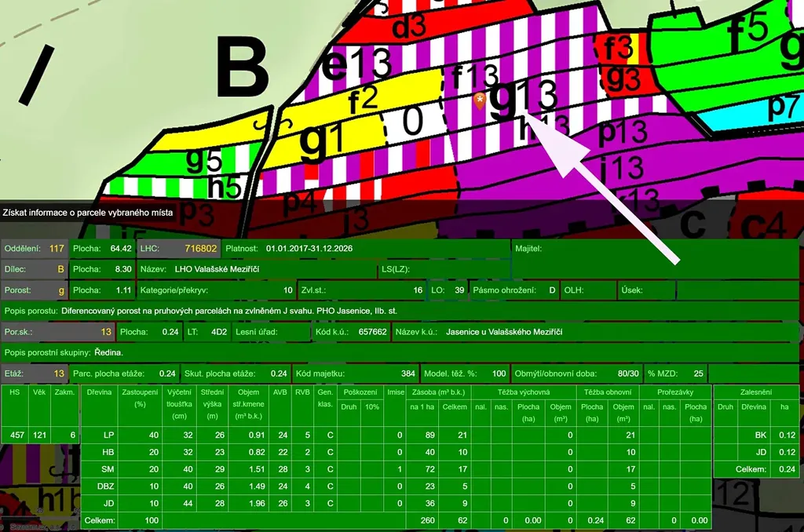The image size is (804, 532).
Task: Click the Porost value g field
Action: (x=60, y=290)
